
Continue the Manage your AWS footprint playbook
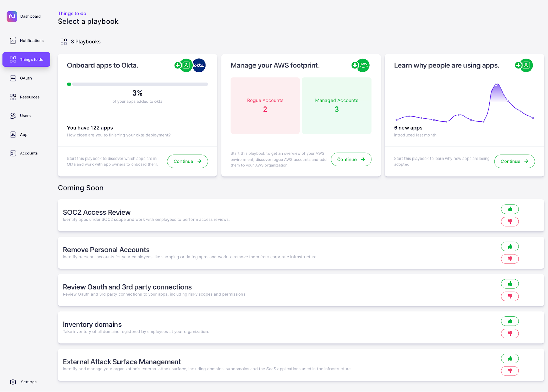point(351,159)
